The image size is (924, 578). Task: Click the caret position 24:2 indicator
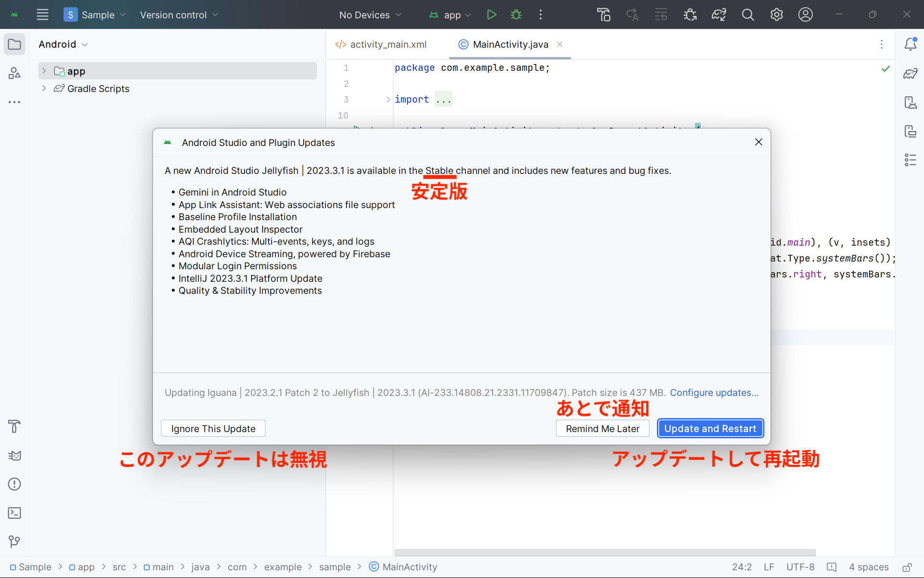click(x=742, y=567)
